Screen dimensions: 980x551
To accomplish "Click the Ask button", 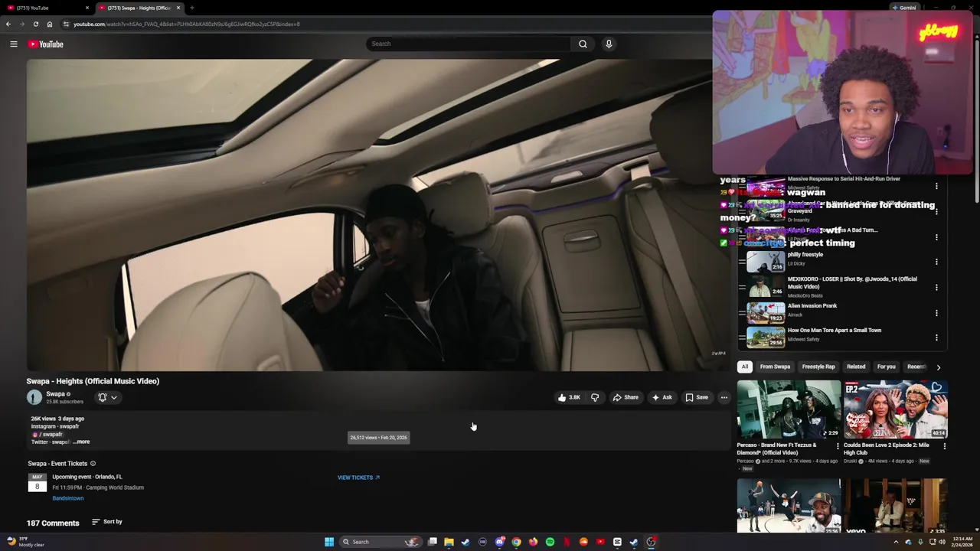I will (x=662, y=397).
